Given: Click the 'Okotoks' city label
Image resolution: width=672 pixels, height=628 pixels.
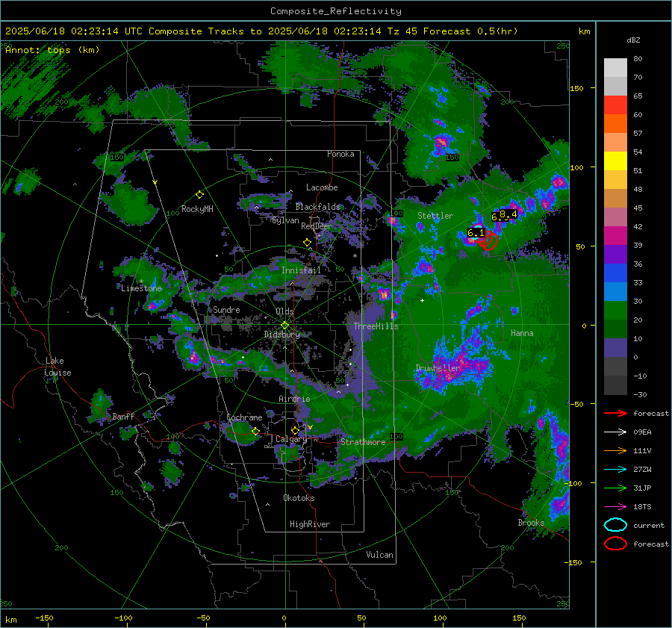Looking at the screenshot, I should (299, 498).
